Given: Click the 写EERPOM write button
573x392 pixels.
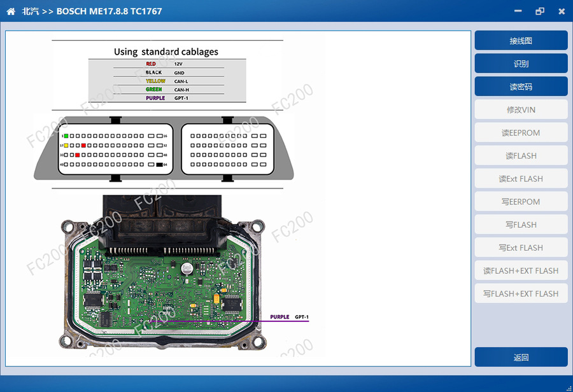Looking at the screenshot, I should pyautogui.click(x=521, y=201).
